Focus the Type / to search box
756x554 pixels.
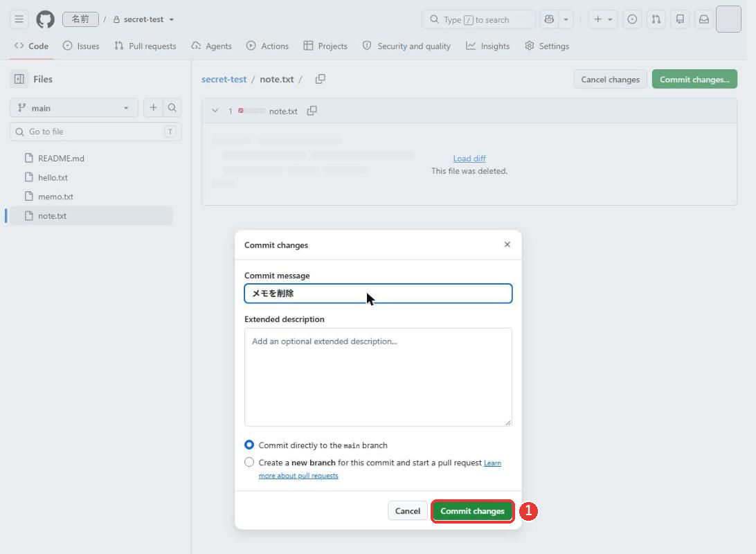(478, 19)
